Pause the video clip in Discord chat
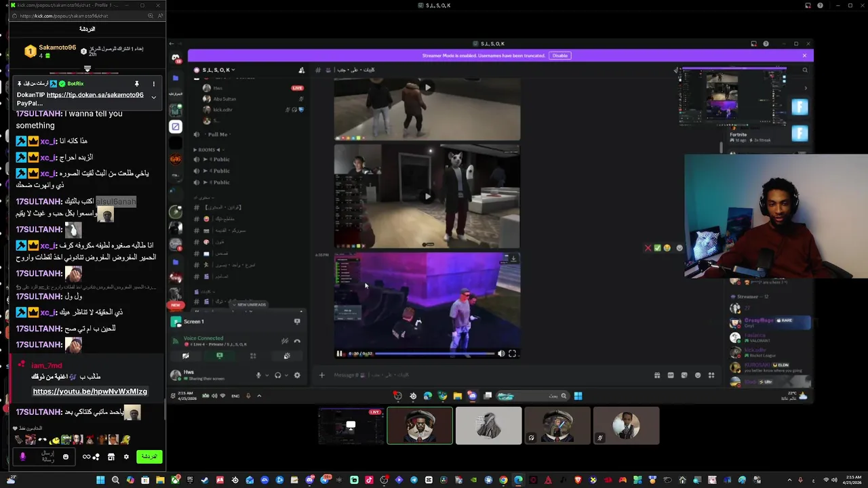The width and height of the screenshot is (868, 488). pyautogui.click(x=340, y=353)
